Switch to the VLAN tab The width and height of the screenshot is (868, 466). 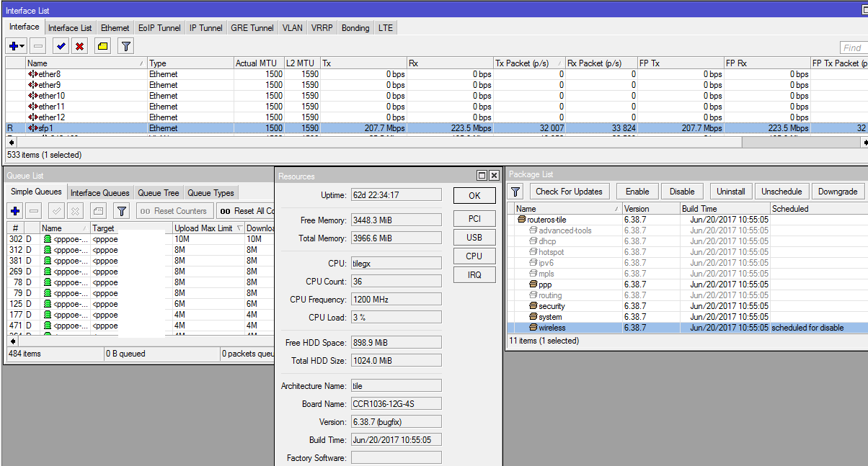point(293,28)
